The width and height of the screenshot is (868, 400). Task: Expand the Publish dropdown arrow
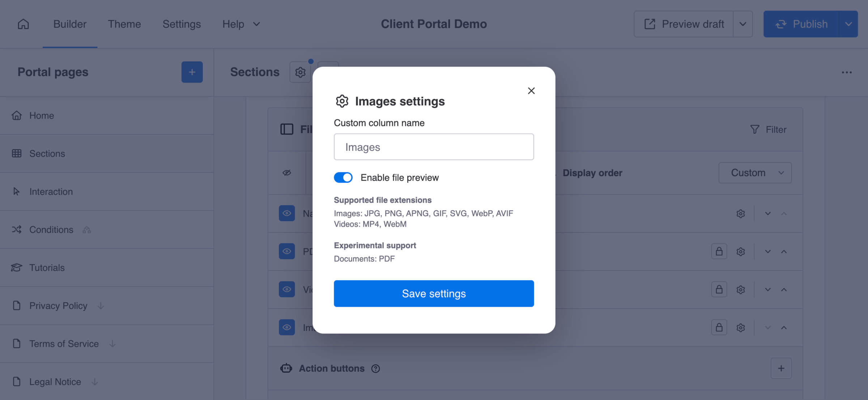[x=848, y=24]
